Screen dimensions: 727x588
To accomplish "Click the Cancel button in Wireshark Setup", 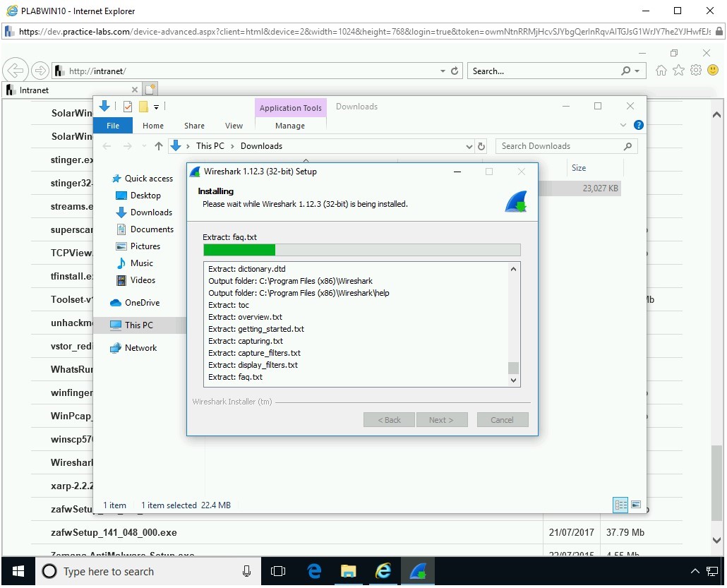I will [502, 419].
